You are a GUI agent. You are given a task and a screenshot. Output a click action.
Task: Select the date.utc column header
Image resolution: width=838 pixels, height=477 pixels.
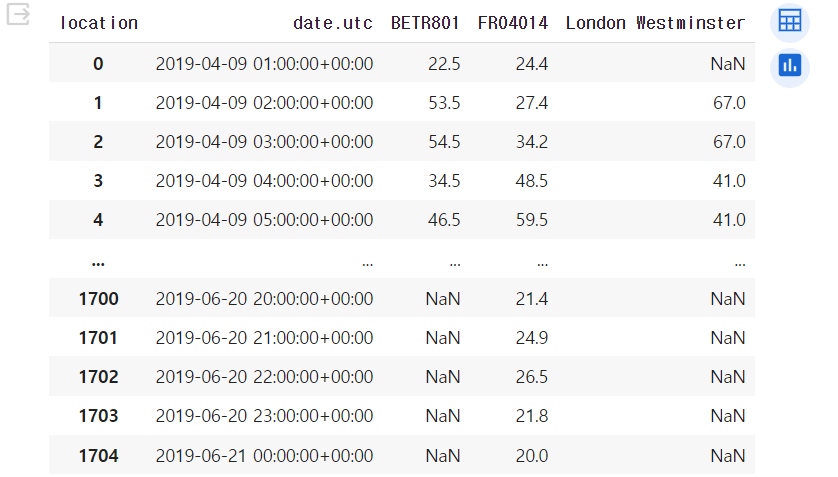[332, 23]
